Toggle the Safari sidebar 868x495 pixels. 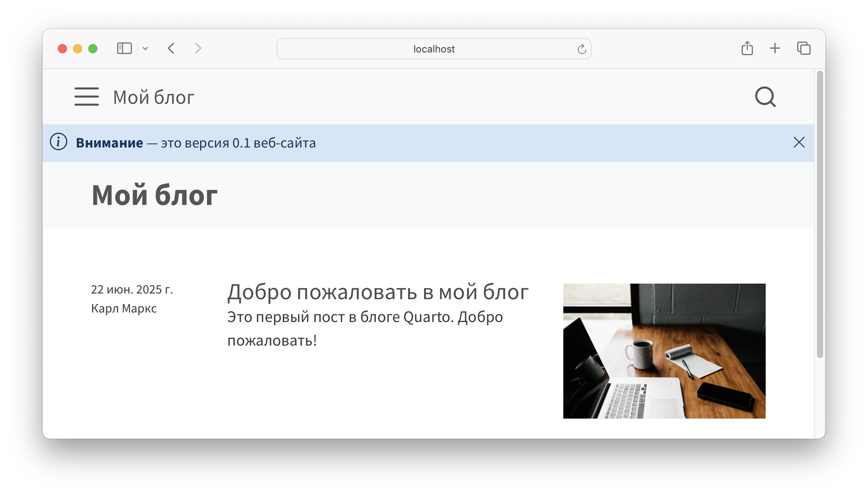124,49
